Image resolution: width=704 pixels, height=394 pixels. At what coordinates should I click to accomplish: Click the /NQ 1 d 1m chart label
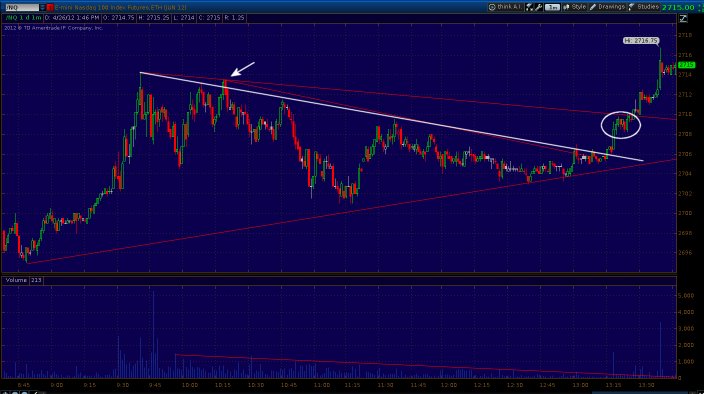point(22,18)
